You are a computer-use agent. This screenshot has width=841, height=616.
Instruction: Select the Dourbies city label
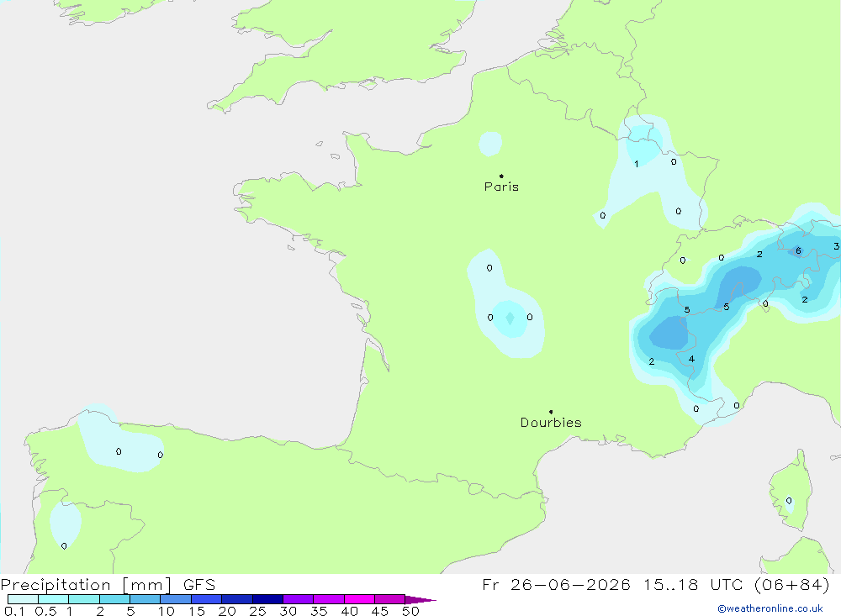pos(551,423)
